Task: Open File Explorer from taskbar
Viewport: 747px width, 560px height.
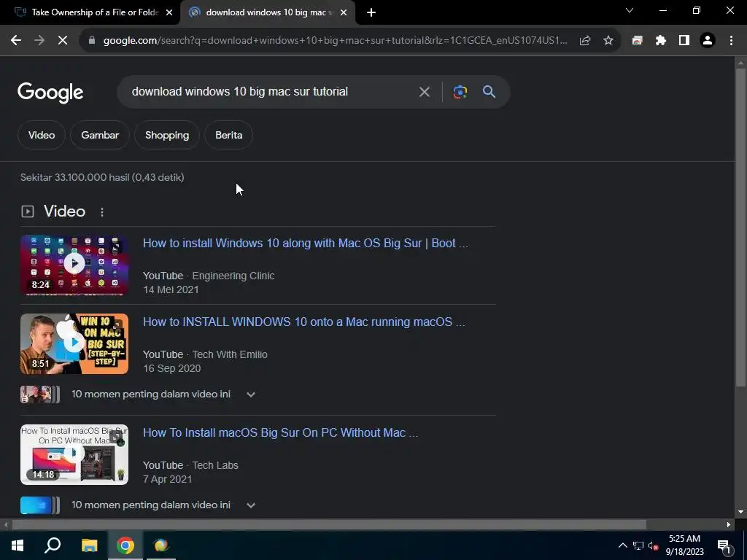Action: click(x=89, y=545)
